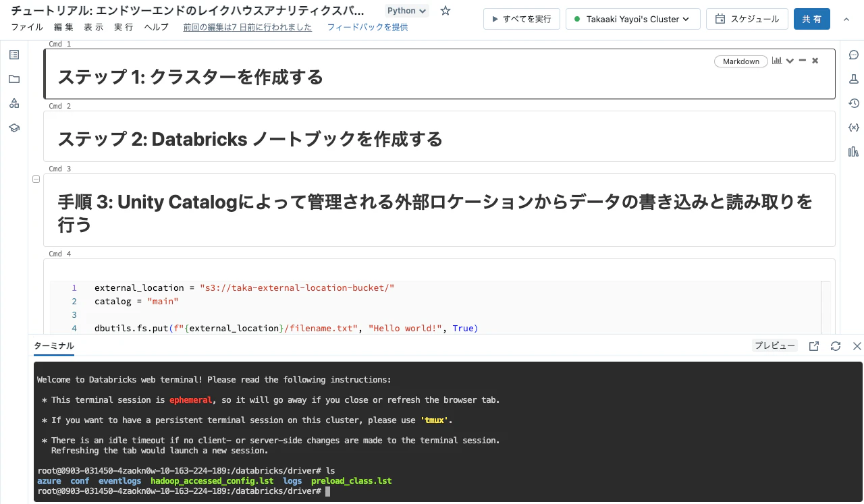Click the Cmd 2 cell label
This screenshot has width=864, height=504.
click(x=59, y=106)
